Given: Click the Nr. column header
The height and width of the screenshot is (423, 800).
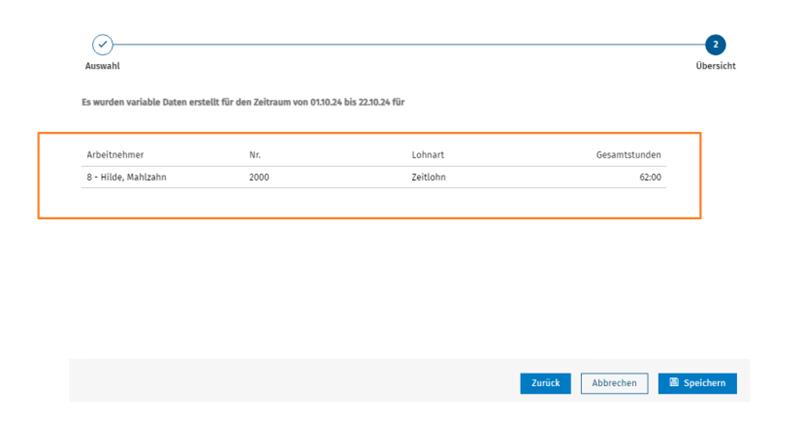Looking at the screenshot, I should [x=255, y=155].
